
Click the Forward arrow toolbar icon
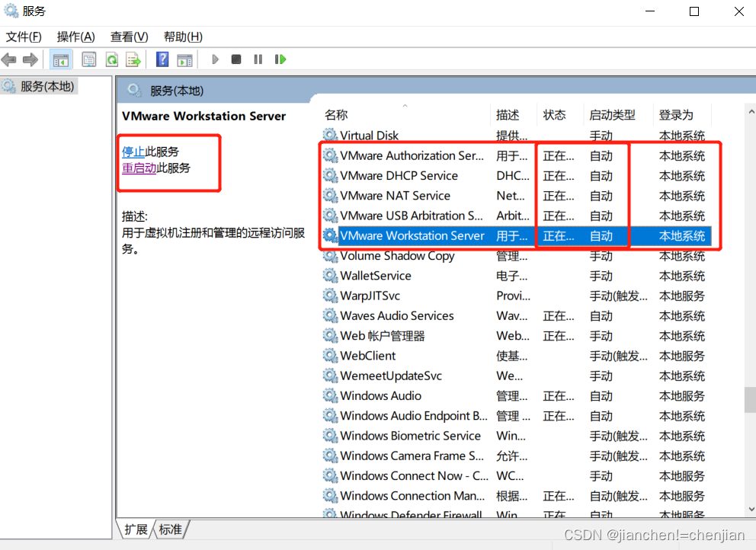[30, 59]
